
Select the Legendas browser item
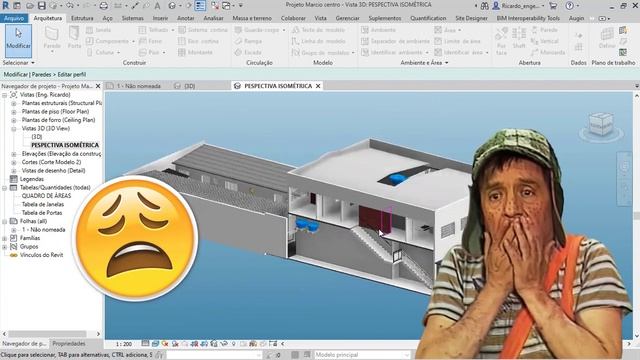[32, 179]
